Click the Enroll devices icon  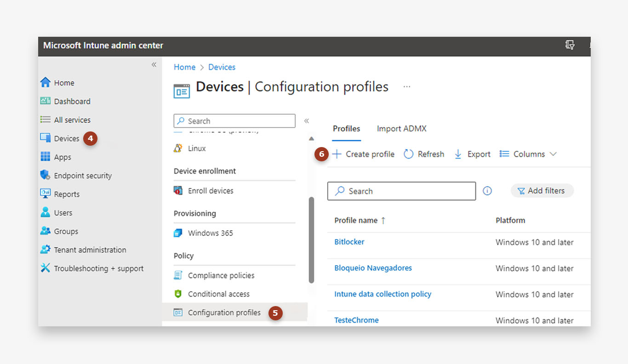click(x=178, y=191)
